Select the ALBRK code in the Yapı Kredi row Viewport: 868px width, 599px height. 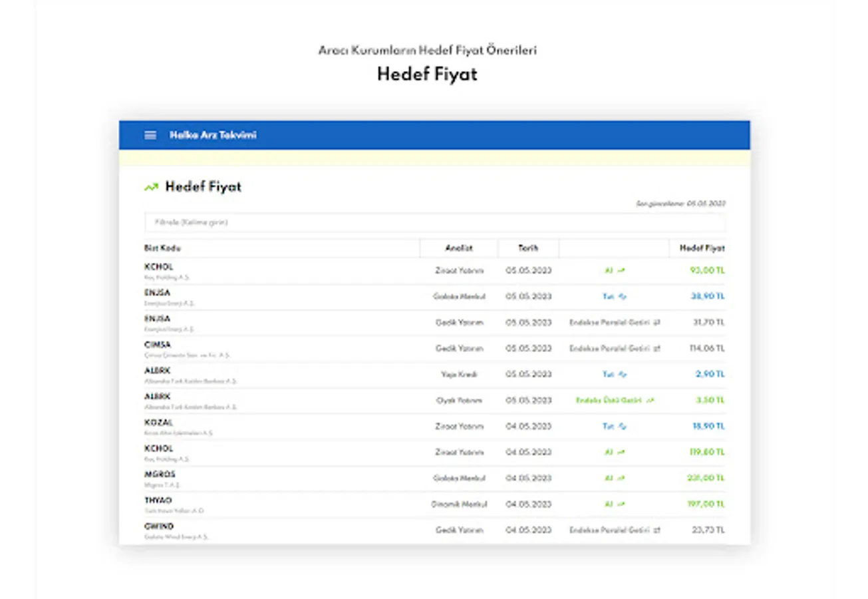click(158, 371)
